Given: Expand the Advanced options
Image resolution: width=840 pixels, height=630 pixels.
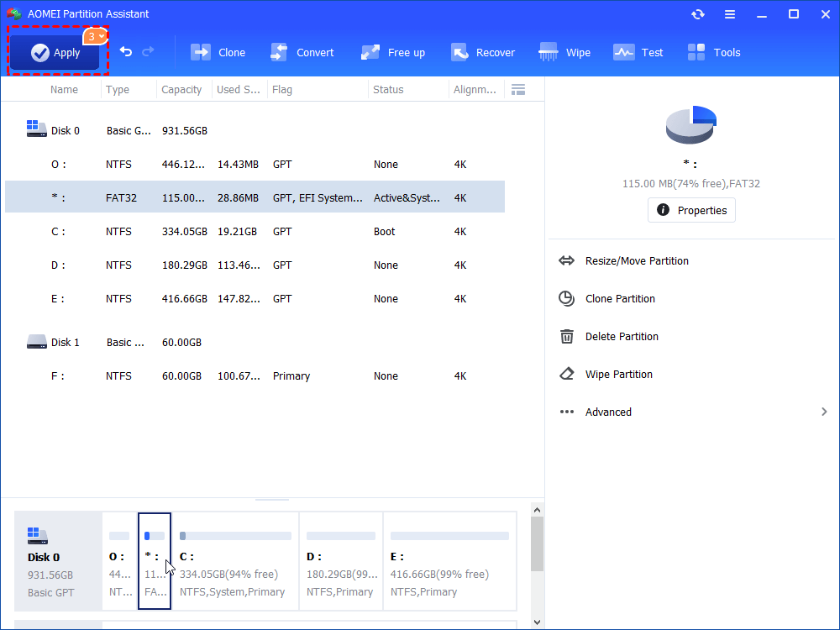Looking at the screenshot, I should (x=608, y=412).
